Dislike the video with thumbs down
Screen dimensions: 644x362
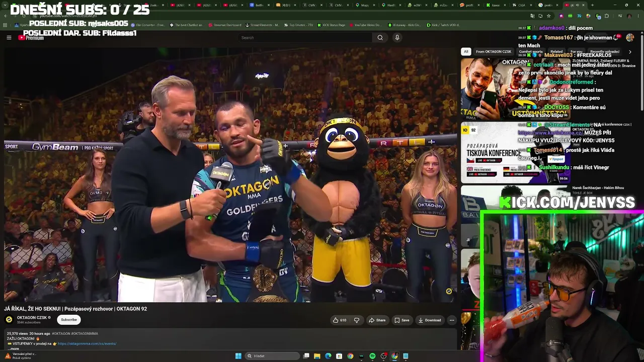tap(357, 320)
